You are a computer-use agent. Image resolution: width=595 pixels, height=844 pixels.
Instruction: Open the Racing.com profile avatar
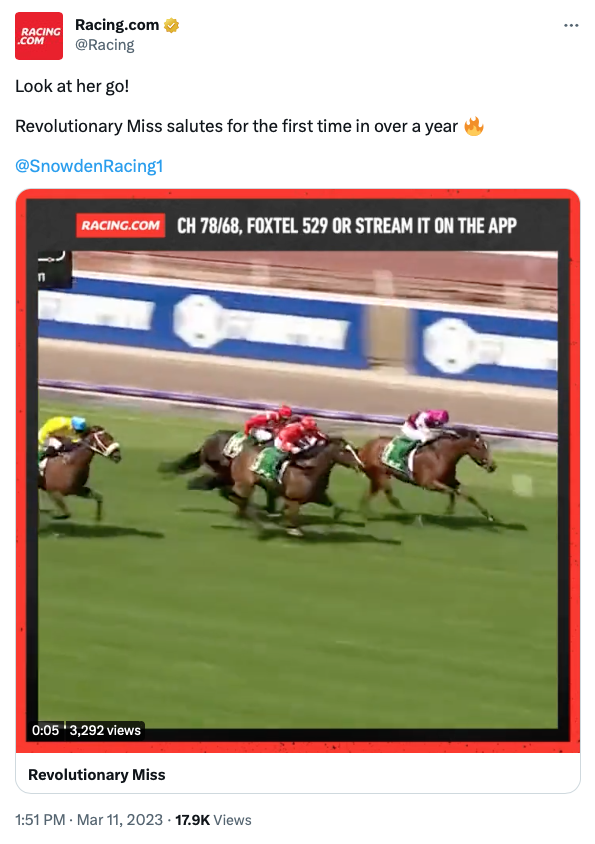[39, 36]
